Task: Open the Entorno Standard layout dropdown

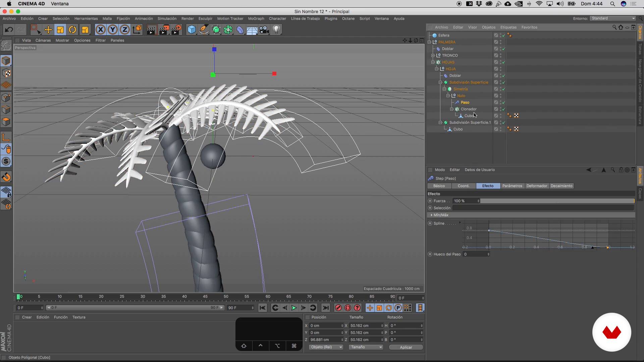Action: tap(613, 18)
